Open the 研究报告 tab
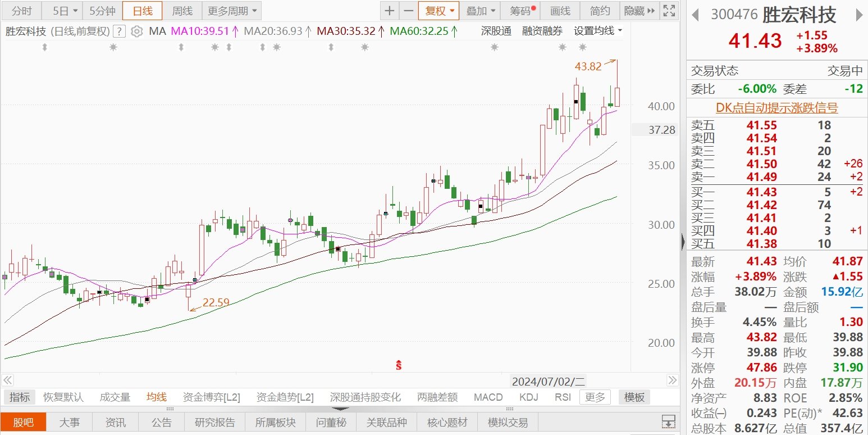The height and width of the screenshot is (435, 868). point(215,422)
